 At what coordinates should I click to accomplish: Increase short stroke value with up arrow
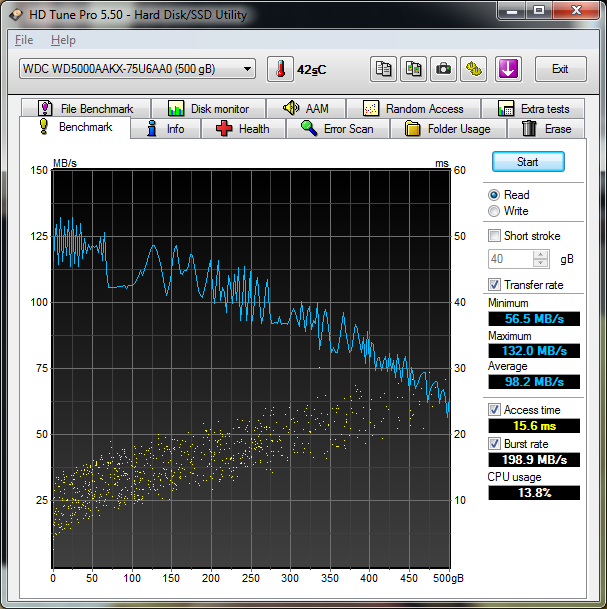coord(541,254)
